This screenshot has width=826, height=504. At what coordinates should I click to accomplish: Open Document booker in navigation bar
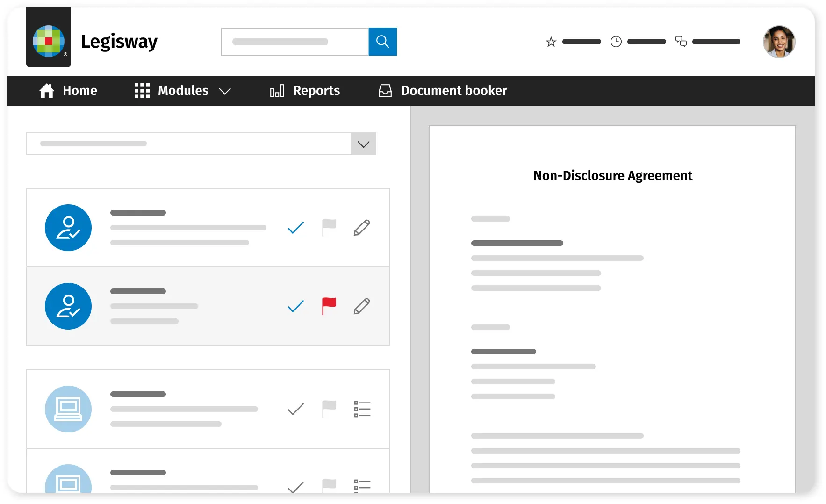click(x=442, y=91)
